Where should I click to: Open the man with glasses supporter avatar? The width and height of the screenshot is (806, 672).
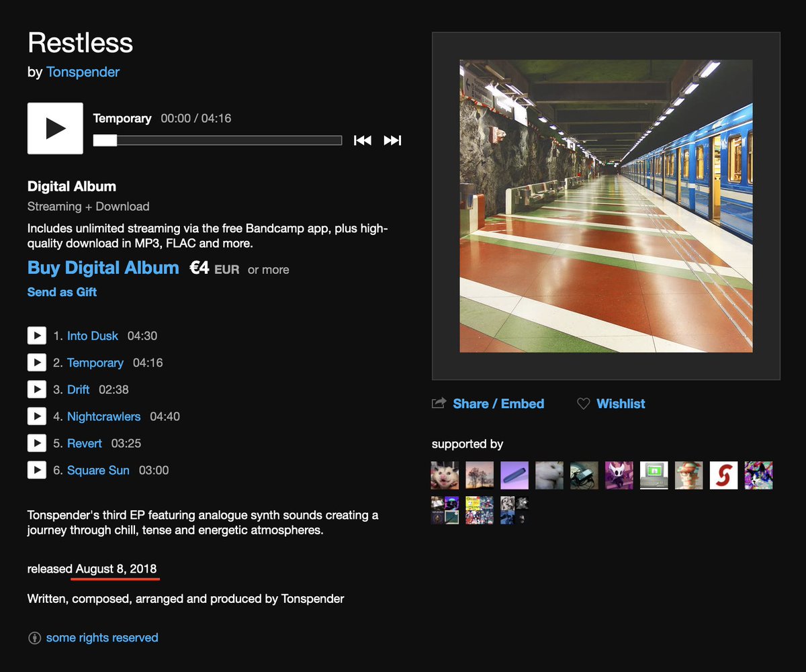(x=689, y=475)
